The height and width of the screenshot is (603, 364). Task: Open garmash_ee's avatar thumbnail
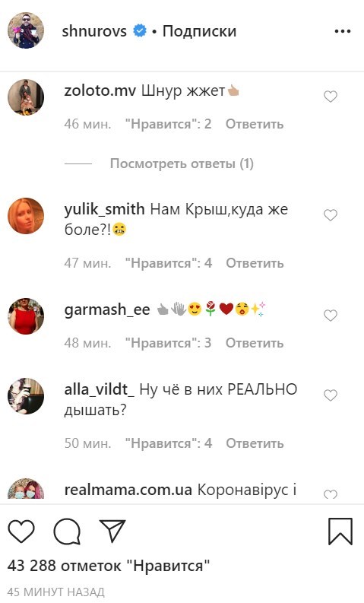pyautogui.click(x=26, y=316)
